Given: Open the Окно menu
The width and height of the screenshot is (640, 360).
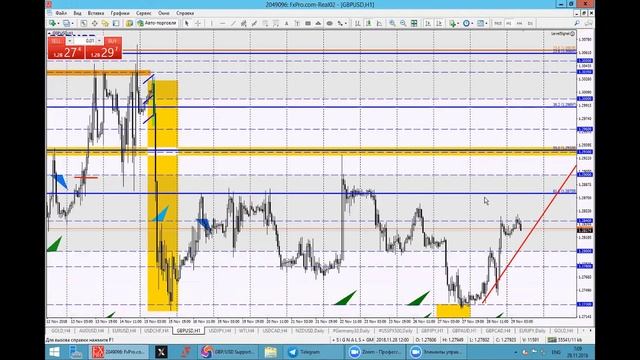Looking at the screenshot, I should (x=164, y=13).
